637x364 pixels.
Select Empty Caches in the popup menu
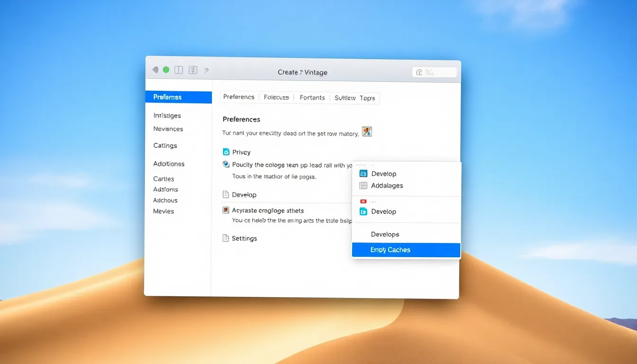pyautogui.click(x=406, y=250)
